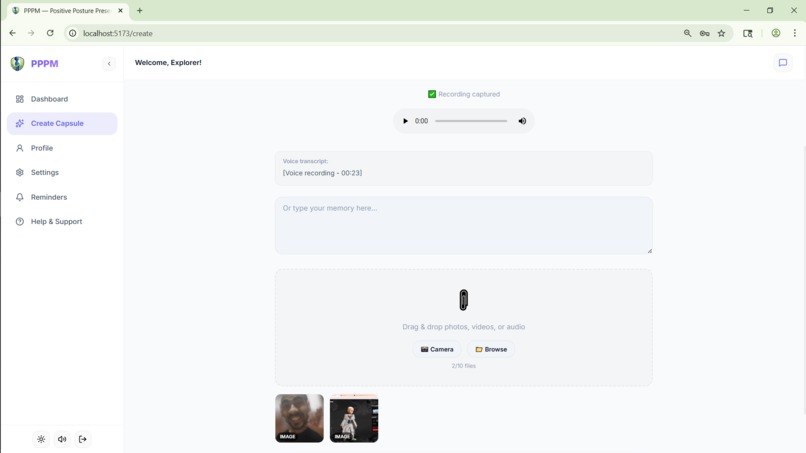Screen dimensions: 806x453
Task: Open the chat panel icon at top right
Action: [x=782, y=63]
